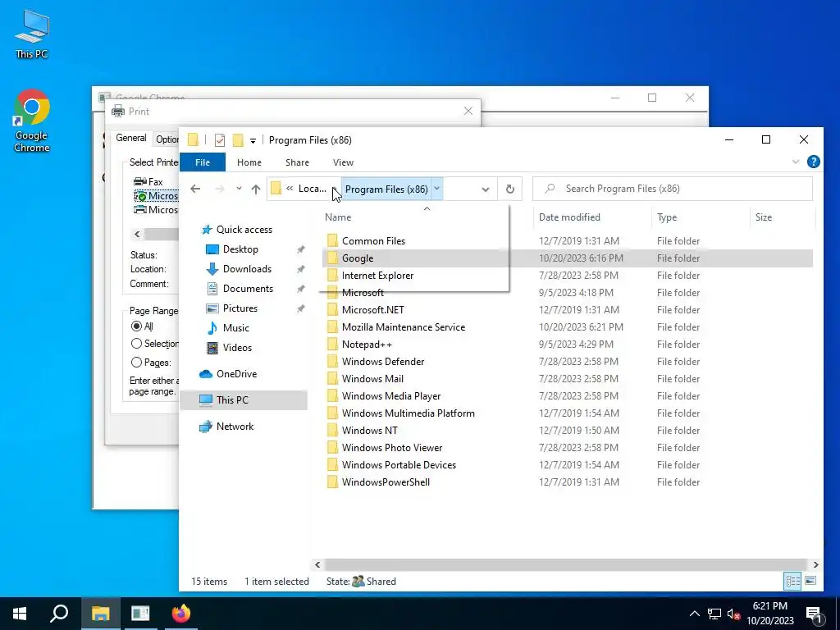Image resolution: width=840 pixels, height=630 pixels.
Task: Click the Back arrow in File Explorer
Action: tap(195, 189)
